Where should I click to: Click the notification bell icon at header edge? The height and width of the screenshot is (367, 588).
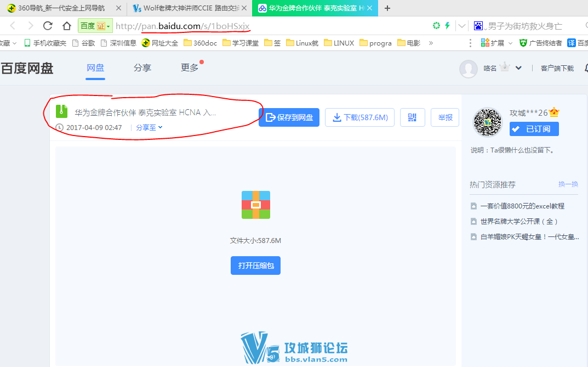[586, 68]
